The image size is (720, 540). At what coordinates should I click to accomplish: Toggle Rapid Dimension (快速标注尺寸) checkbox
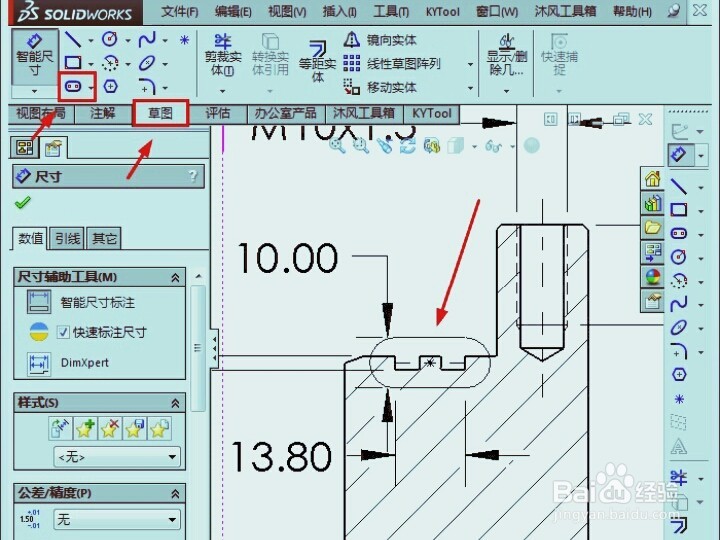(x=63, y=332)
